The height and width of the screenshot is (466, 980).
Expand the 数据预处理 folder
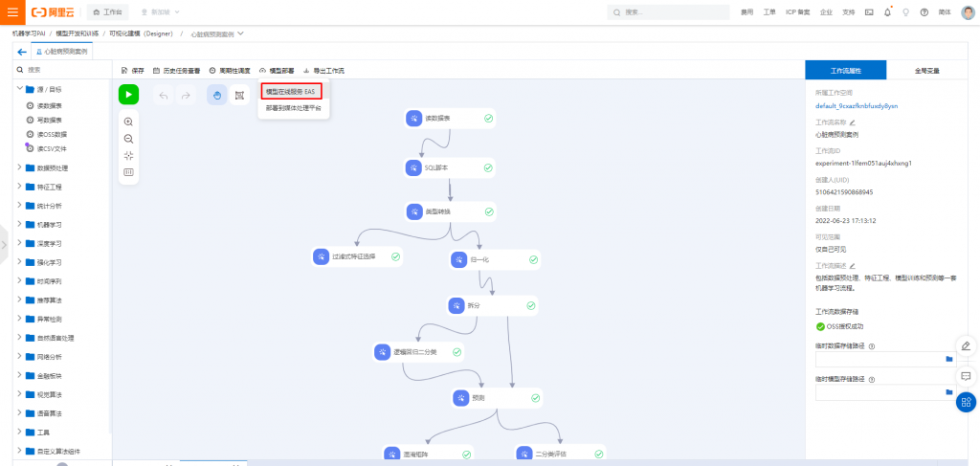pyautogui.click(x=47, y=168)
